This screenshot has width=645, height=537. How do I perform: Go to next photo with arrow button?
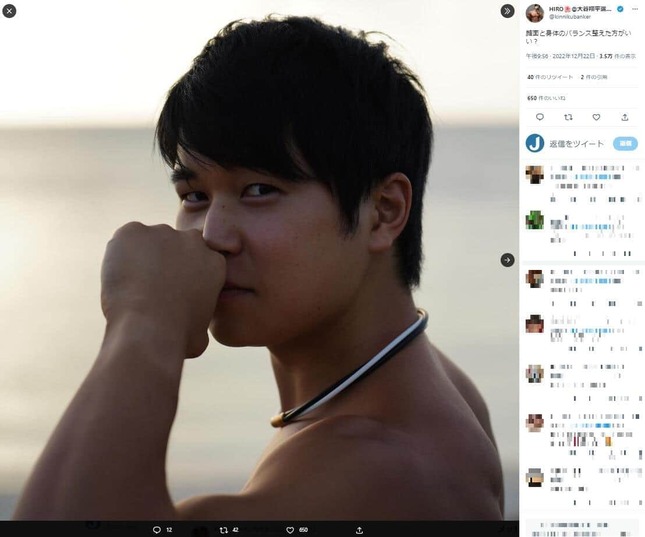tap(507, 260)
